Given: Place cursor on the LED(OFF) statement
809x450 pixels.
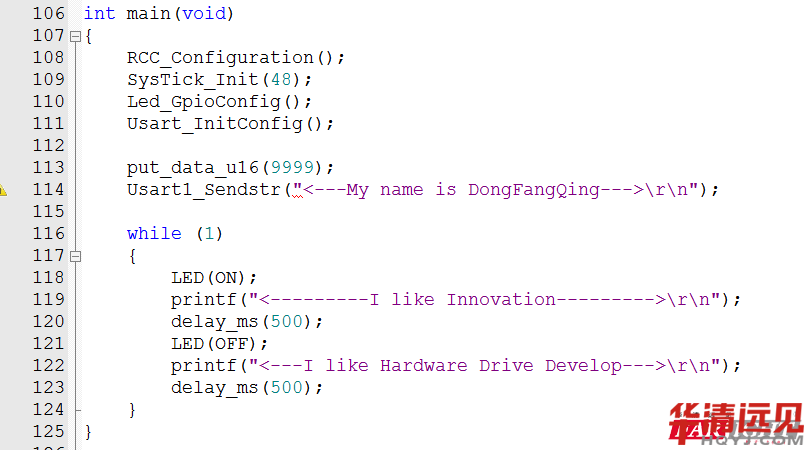Looking at the screenshot, I should (219, 344).
